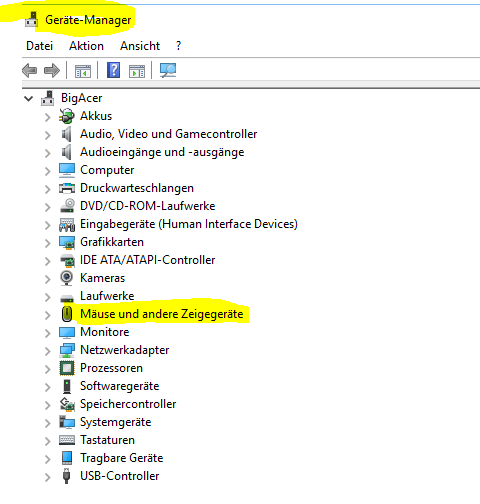
Task: Open the Help toolbar icon
Action: click(113, 70)
